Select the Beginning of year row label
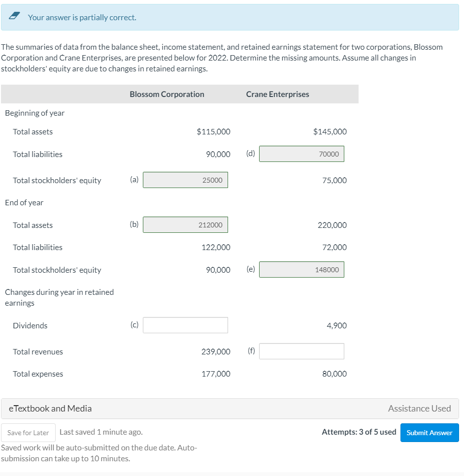Image resolution: width=464 pixels, height=476 pixels. [x=34, y=113]
